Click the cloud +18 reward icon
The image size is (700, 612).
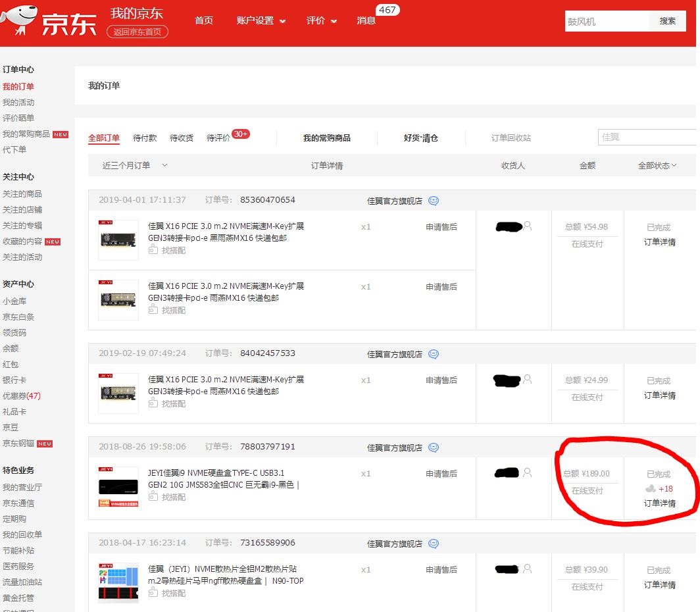[x=651, y=489]
